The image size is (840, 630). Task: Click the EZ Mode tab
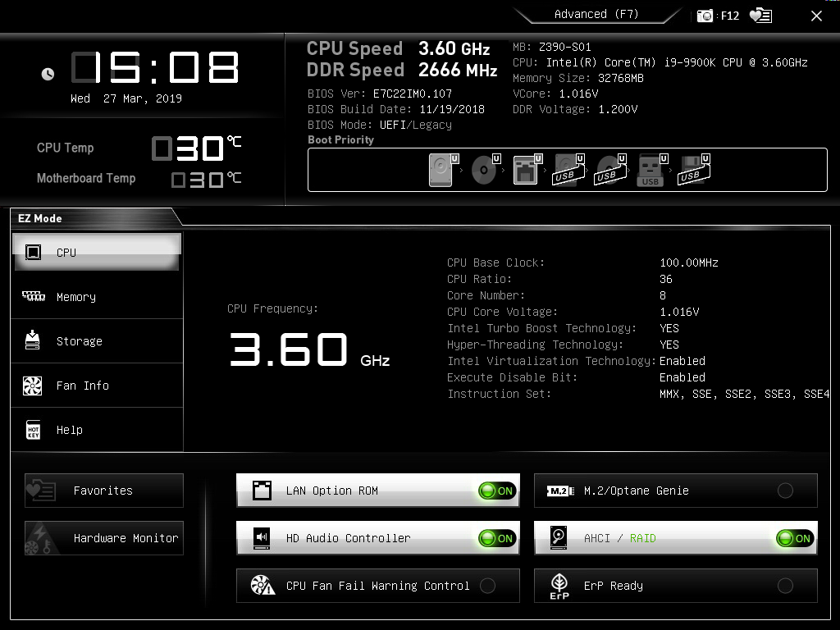coord(39,218)
